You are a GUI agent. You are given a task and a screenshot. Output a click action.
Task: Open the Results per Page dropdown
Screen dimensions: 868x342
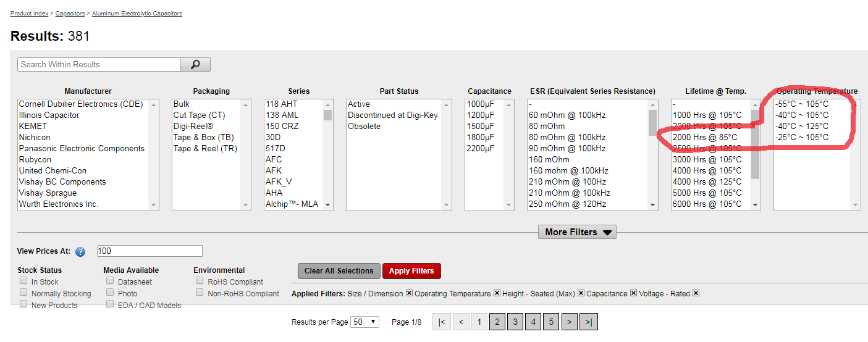click(x=364, y=322)
